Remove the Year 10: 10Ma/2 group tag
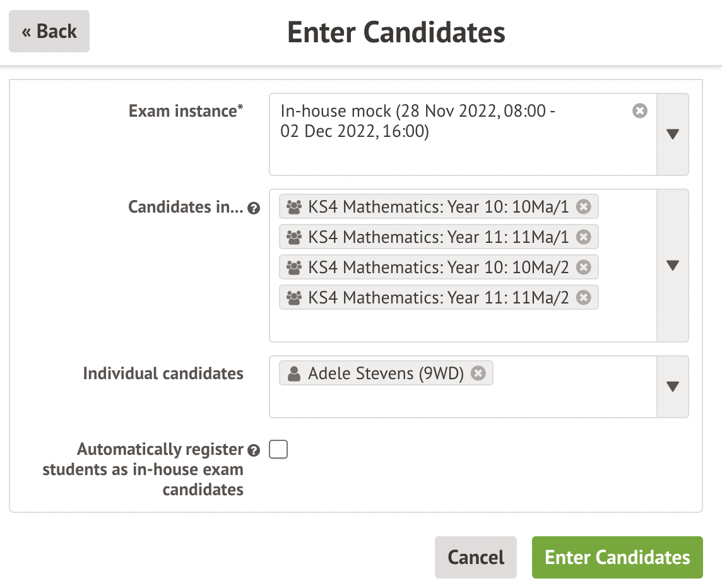Screen dimensions: 722x588 (584, 267)
